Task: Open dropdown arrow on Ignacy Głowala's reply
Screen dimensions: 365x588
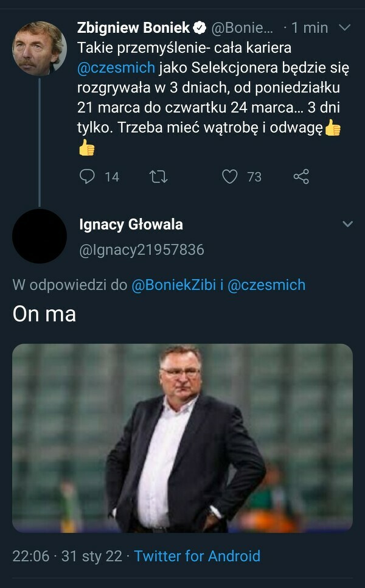Action: tap(347, 224)
